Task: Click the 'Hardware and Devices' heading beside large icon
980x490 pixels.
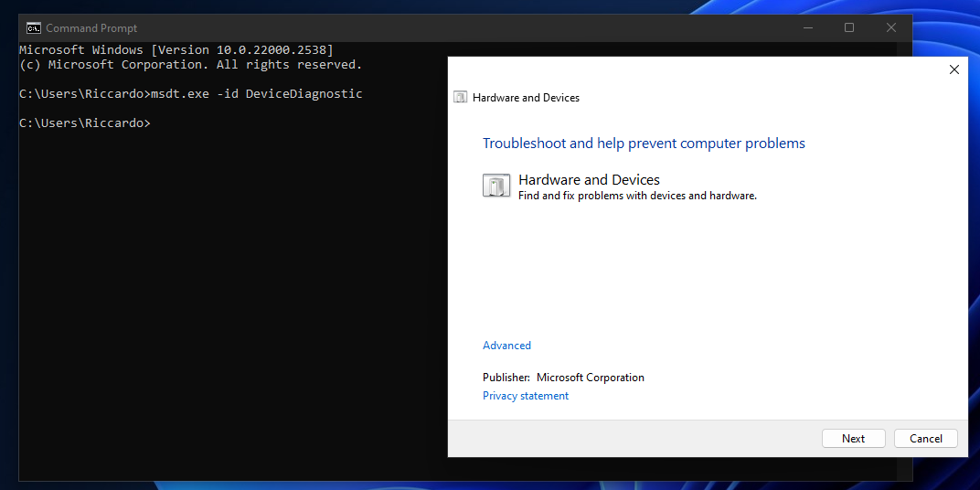Action: 589,180
